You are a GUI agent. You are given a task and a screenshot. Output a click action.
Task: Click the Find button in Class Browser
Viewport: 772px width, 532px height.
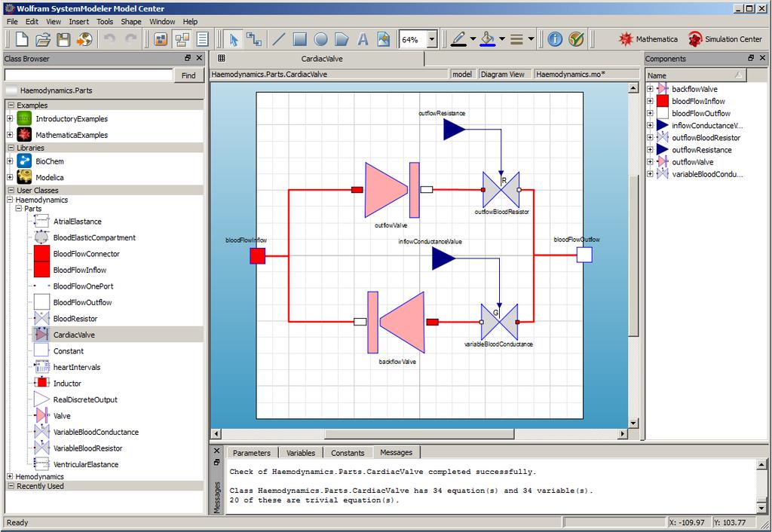(188, 75)
